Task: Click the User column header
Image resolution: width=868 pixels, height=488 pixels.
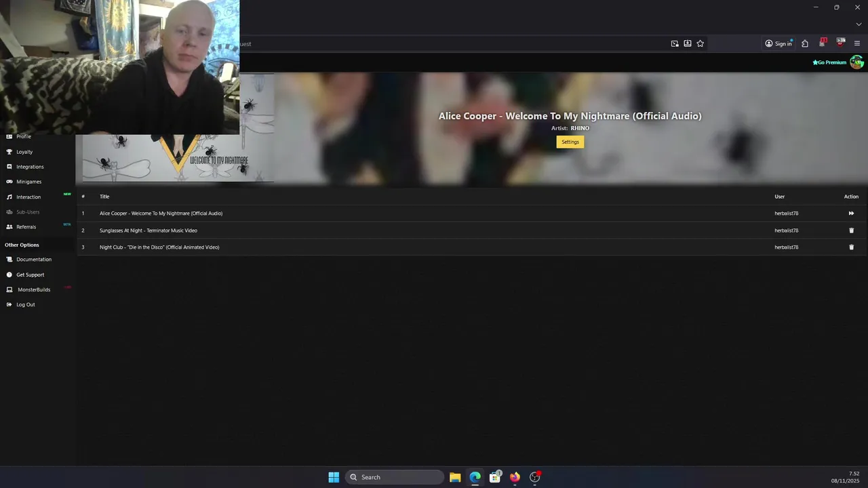Action: pyautogui.click(x=780, y=197)
